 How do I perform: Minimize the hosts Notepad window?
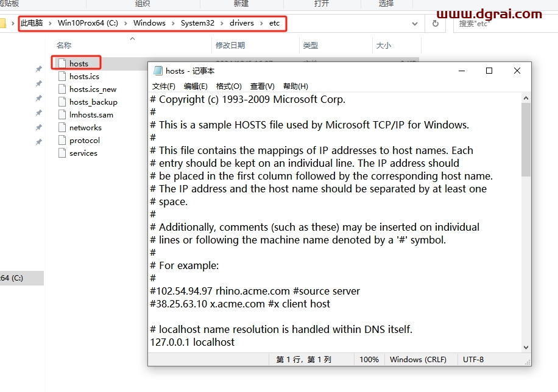[x=462, y=71]
